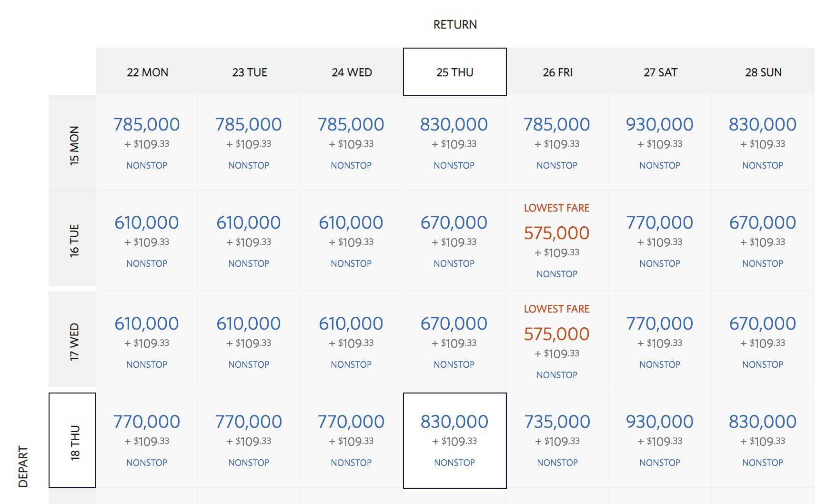The width and height of the screenshot is (827, 504).
Task: Select the 28 SUN return column header
Action: (x=763, y=72)
